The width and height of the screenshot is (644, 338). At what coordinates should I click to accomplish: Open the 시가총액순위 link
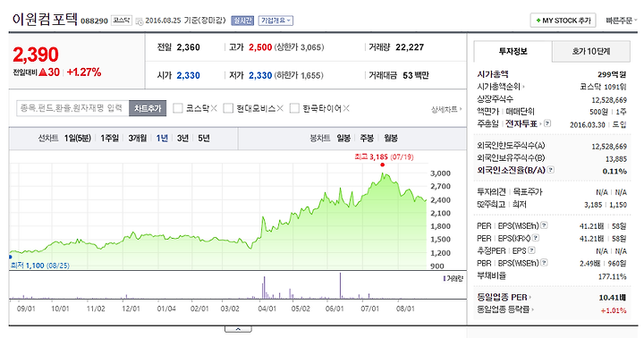click(x=501, y=87)
